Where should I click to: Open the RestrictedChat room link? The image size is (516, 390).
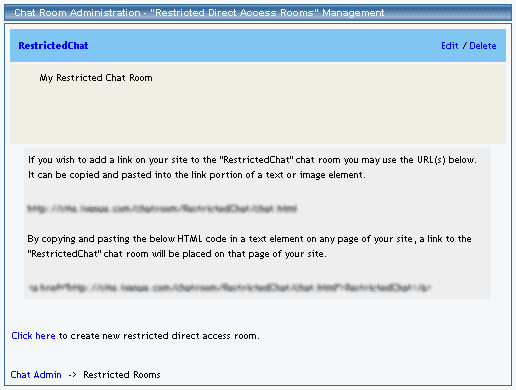(53, 45)
